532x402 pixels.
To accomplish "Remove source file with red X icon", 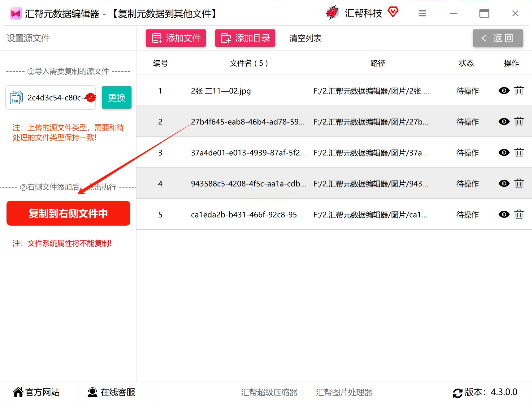I will tap(91, 97).
